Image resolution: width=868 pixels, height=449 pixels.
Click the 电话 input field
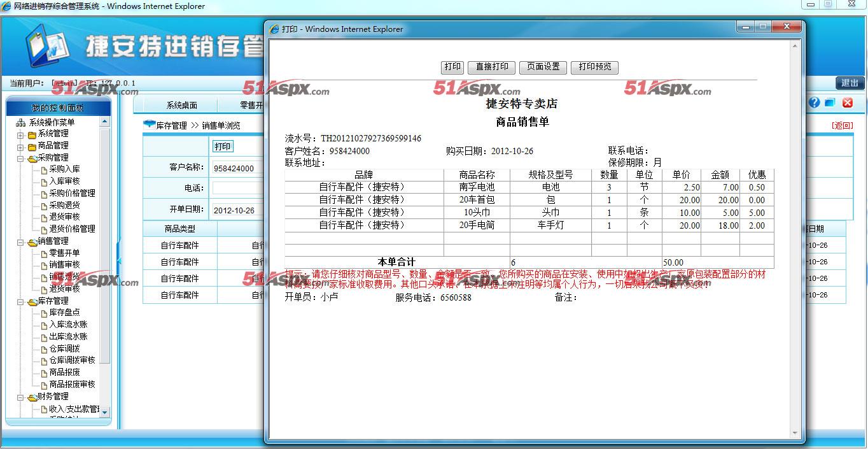238,189
